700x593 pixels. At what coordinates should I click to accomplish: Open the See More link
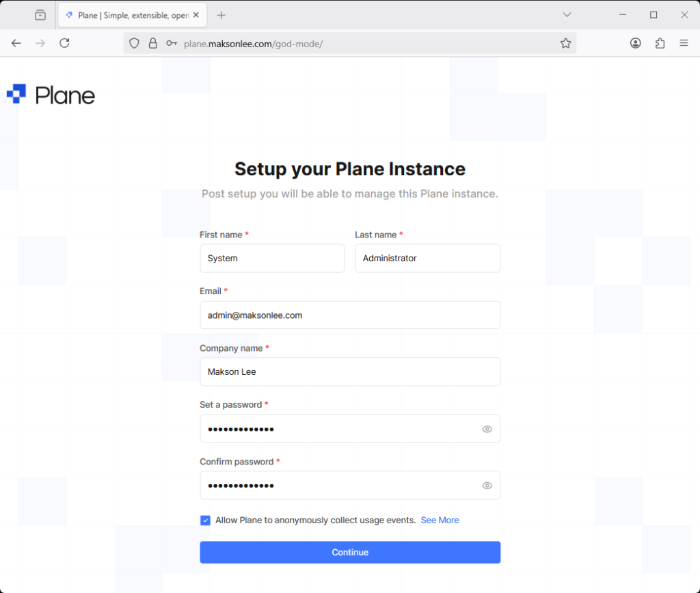[440, 520]
